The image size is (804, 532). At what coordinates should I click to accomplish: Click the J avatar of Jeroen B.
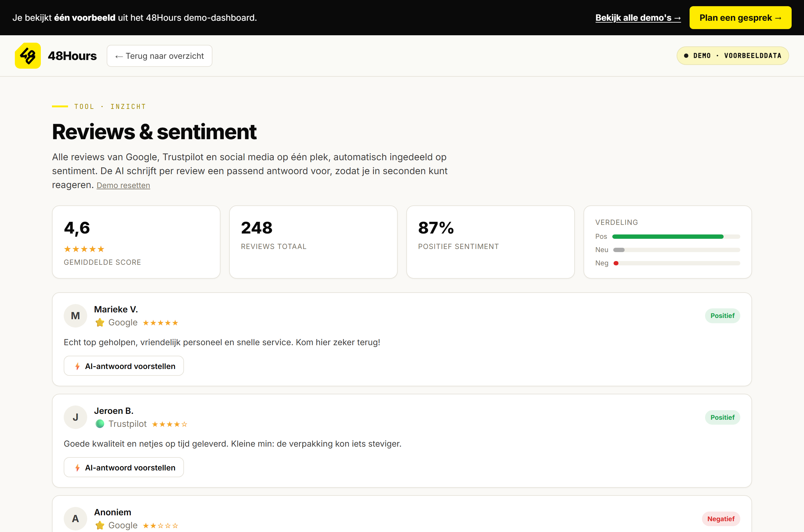pyautogui.click(x=75, y=417)
